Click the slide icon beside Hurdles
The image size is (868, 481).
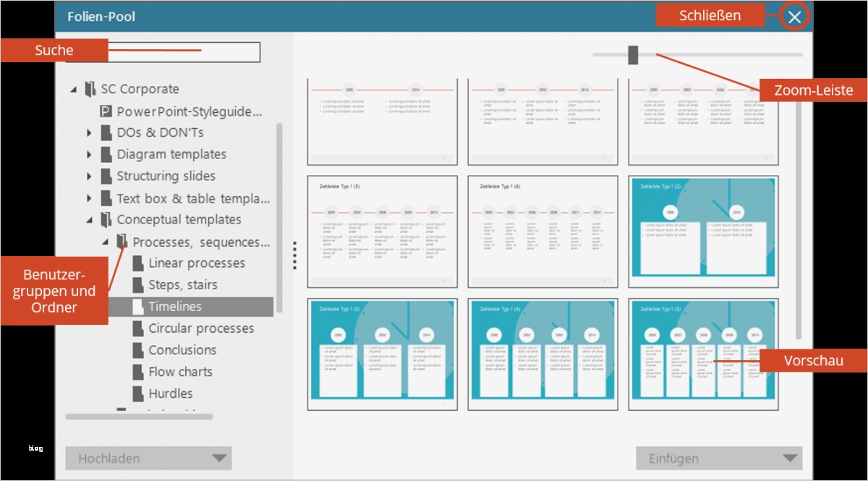point(137,393)
